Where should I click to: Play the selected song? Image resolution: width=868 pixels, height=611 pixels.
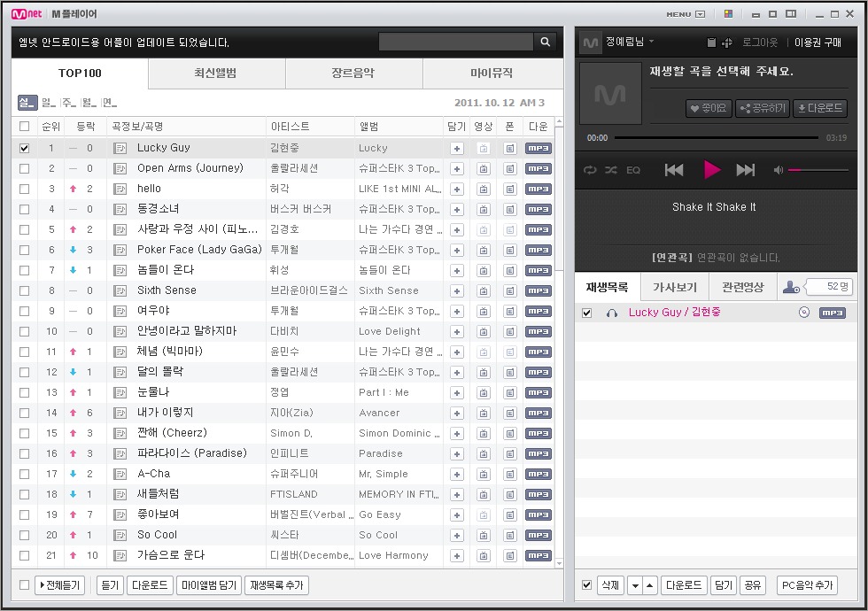712,169
